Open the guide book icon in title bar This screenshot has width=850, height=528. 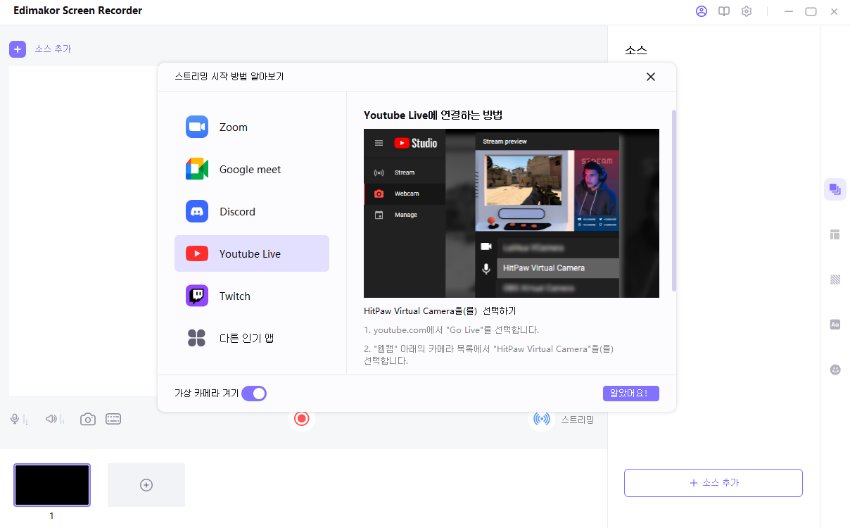pos(724,11)
